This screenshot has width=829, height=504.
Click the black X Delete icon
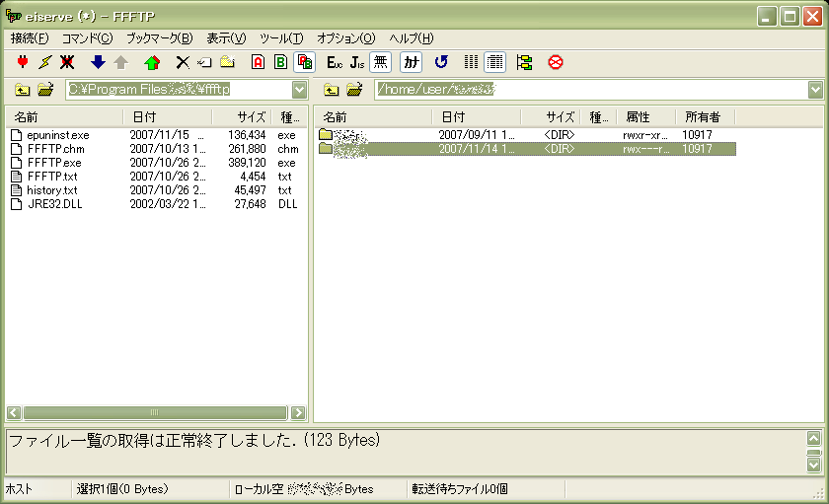pos(183,62)
